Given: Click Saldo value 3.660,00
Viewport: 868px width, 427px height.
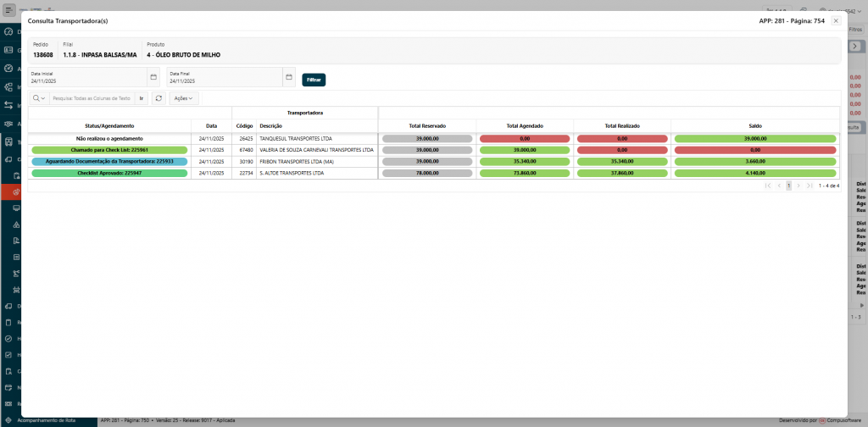Looking at the screenshot, I should (755, 162).
